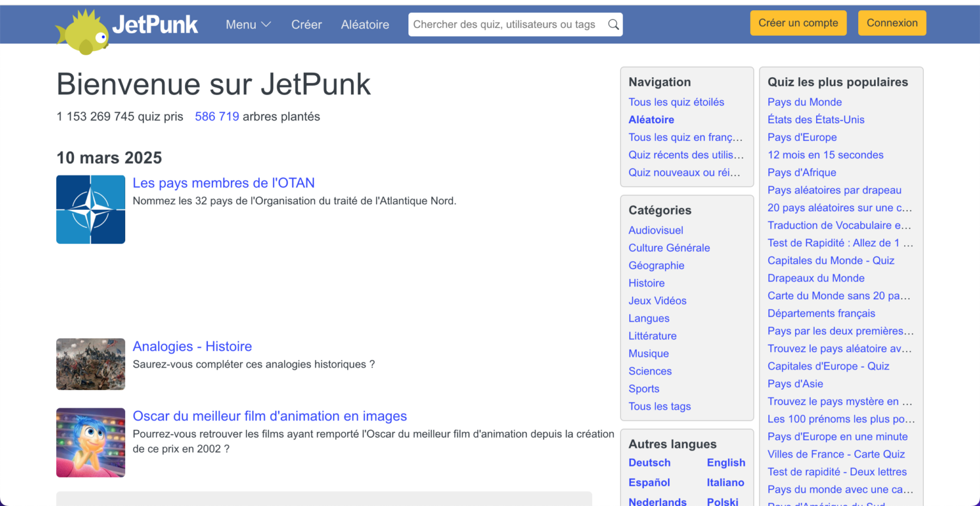The image size is (980, 506).
Task: Open Carte du Monde sans 20 pays quiz
Action: (x=839, y=296)
